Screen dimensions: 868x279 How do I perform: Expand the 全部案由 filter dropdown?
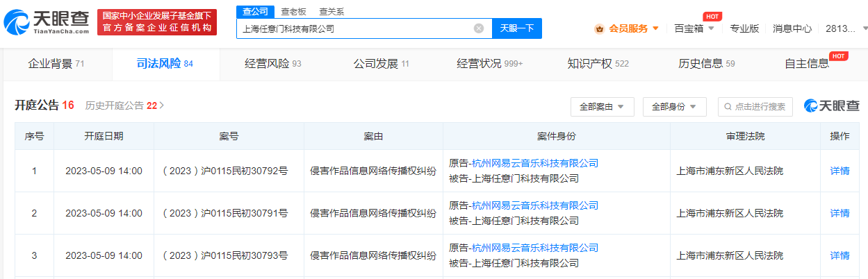tap(603, 107)
